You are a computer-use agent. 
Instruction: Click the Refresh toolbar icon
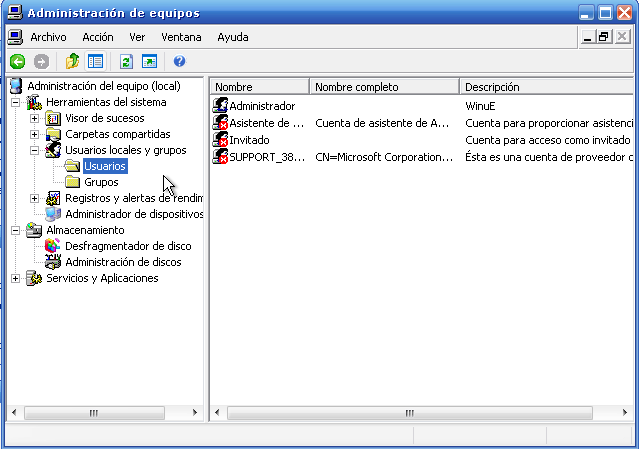pyautogui.click(x=127, y=61)
